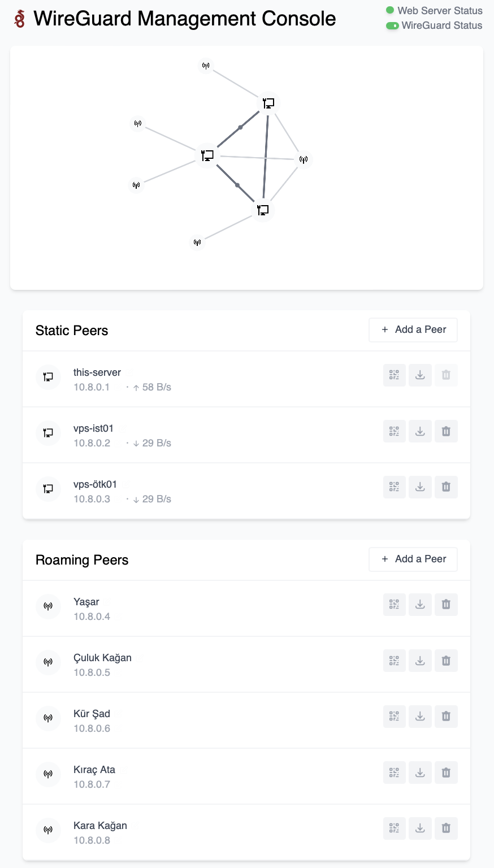
Task: Toggle the WireGuard Status switch
Action: [392, 26]
